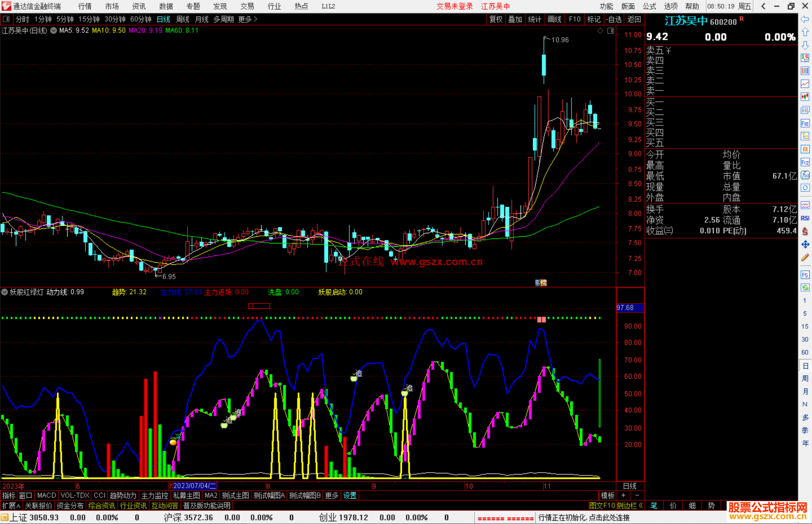Click the zoom-in plus next to 模板
812x524 pixels.
click(x=623, y=495)
